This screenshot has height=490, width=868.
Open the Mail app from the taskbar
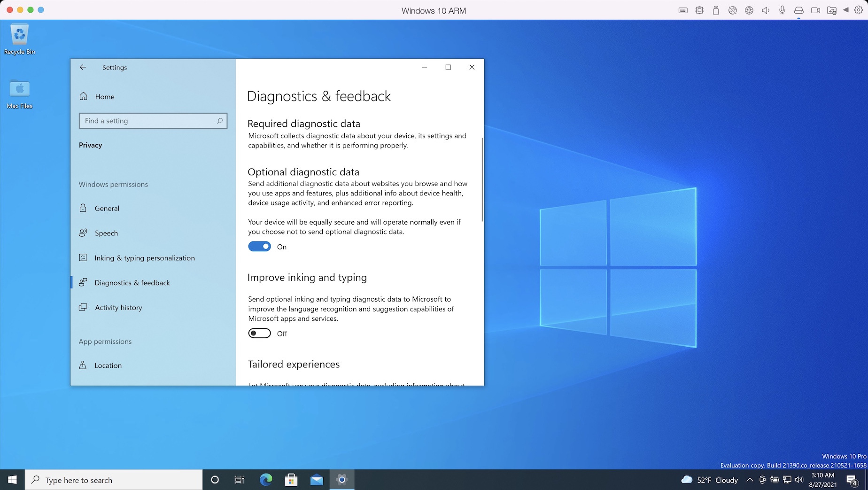(317, 480)
